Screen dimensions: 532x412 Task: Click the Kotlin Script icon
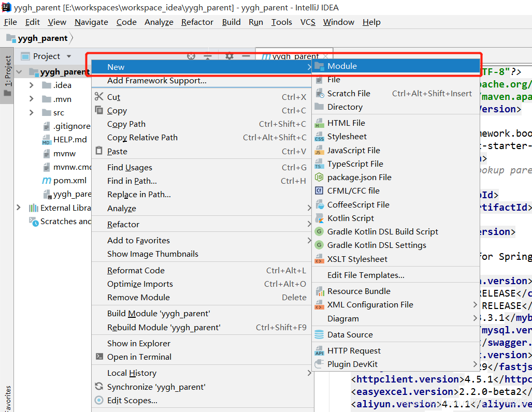319,218
